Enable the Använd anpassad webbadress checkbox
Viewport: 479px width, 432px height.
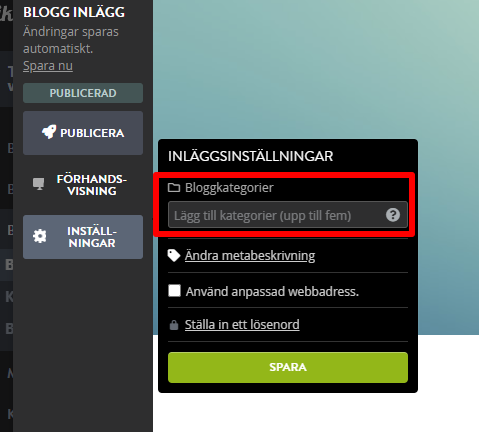pyautogui.click(x=174, y=291)
